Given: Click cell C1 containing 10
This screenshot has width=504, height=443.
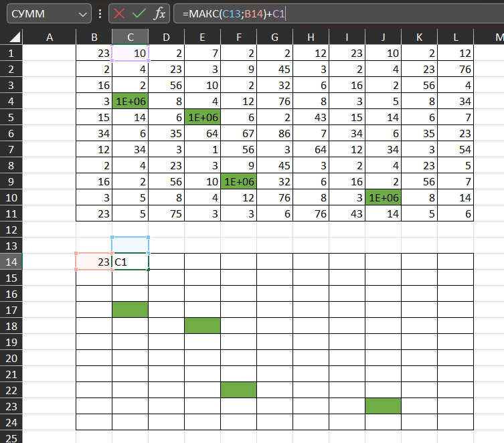Looking at the screenshot, I should (130, 53).
